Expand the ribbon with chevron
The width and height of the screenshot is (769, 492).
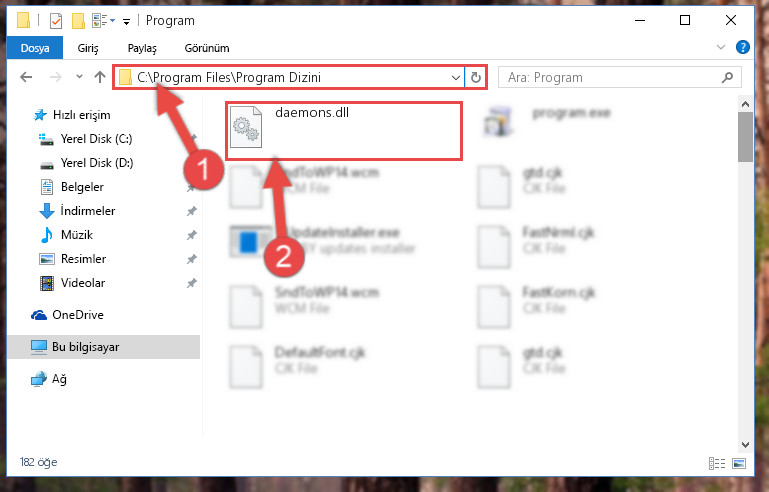720,47
